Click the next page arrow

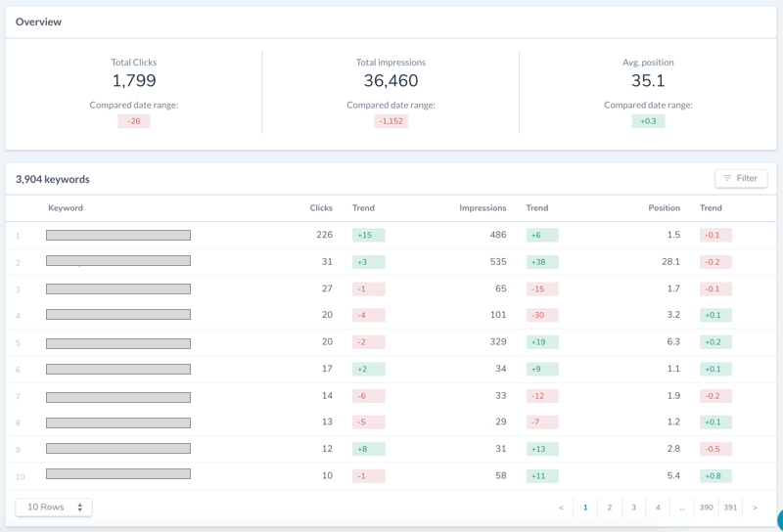755,508
